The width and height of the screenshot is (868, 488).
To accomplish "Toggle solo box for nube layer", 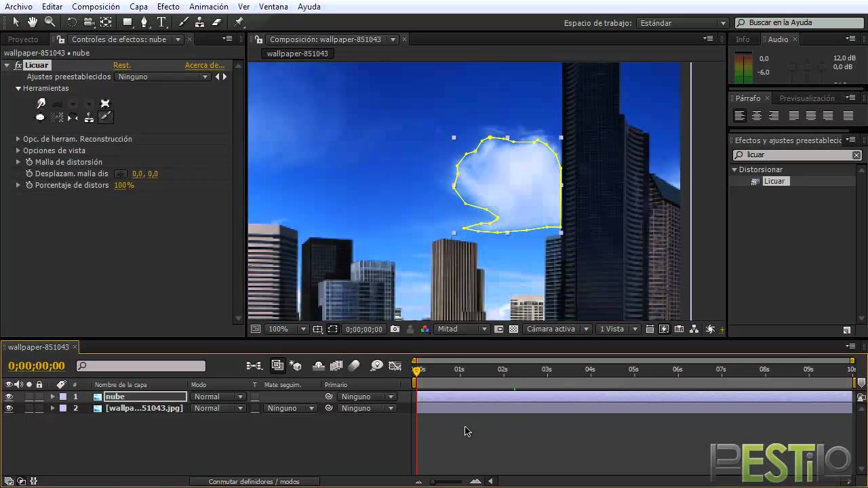I will [x=29, y=396].
